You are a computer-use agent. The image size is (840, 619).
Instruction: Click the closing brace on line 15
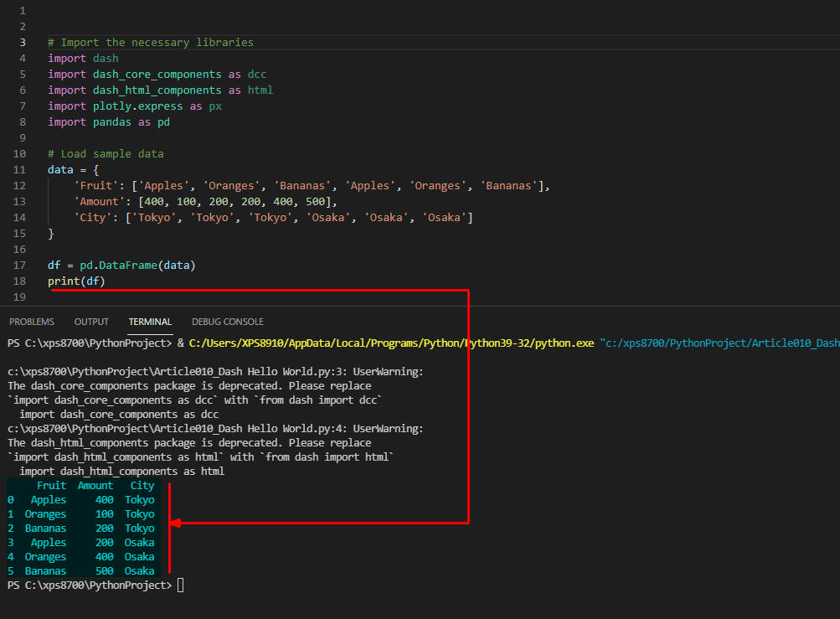51,234
